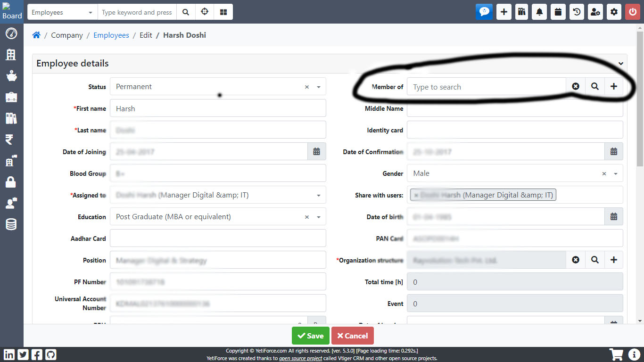Image resolution: width=644 pixels, height=362 pixels.
Task: Open the calendar icon in top bar
Action: tap(558, 12)
